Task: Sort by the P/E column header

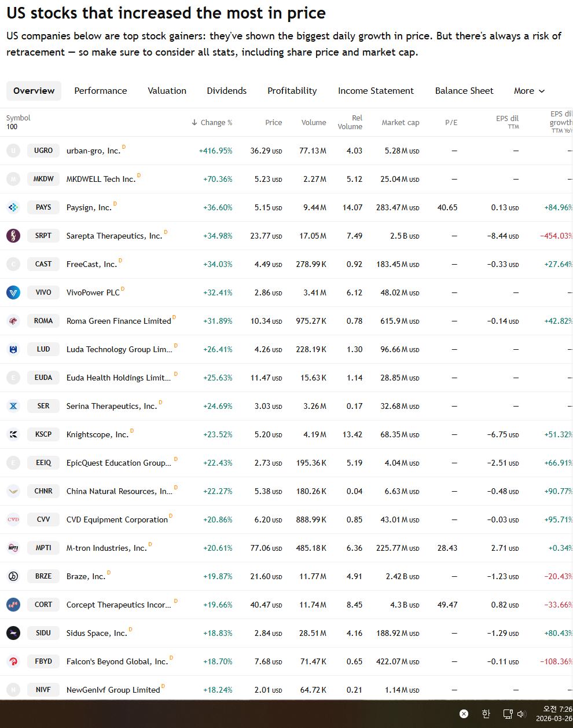Action: tap(451, 123)
